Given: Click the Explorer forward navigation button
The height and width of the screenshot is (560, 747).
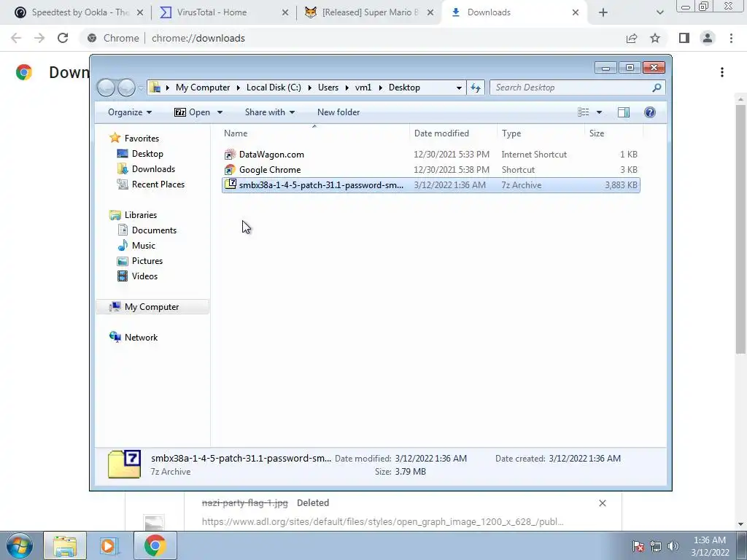Looking at the screenshot, I should (126, 87).
